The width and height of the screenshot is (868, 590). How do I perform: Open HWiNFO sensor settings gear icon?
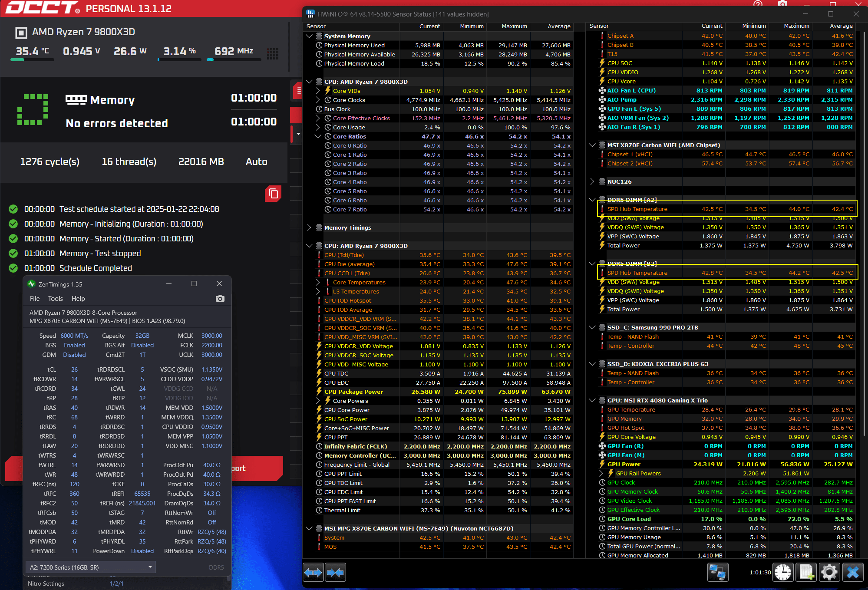(829, 572)
